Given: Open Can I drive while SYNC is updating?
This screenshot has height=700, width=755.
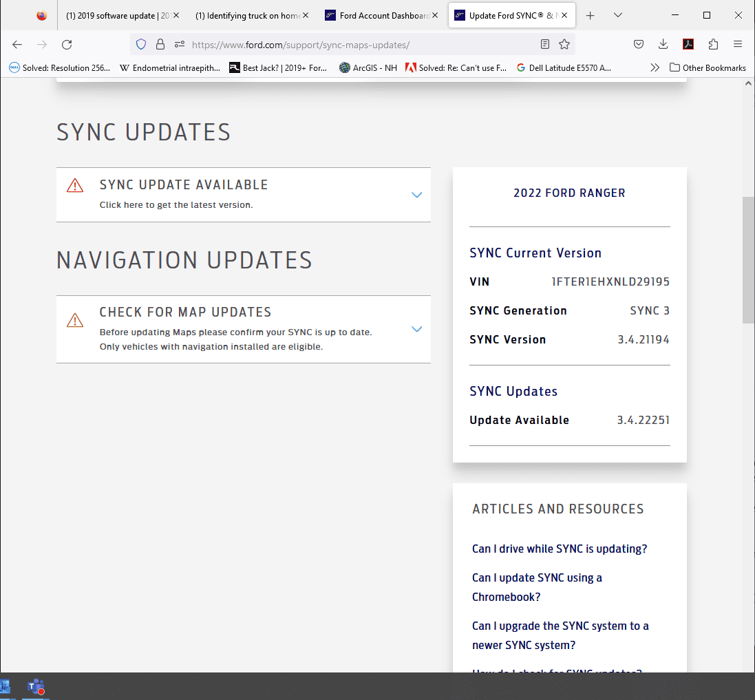Looking at the screenshot, I should coord(560,549).
